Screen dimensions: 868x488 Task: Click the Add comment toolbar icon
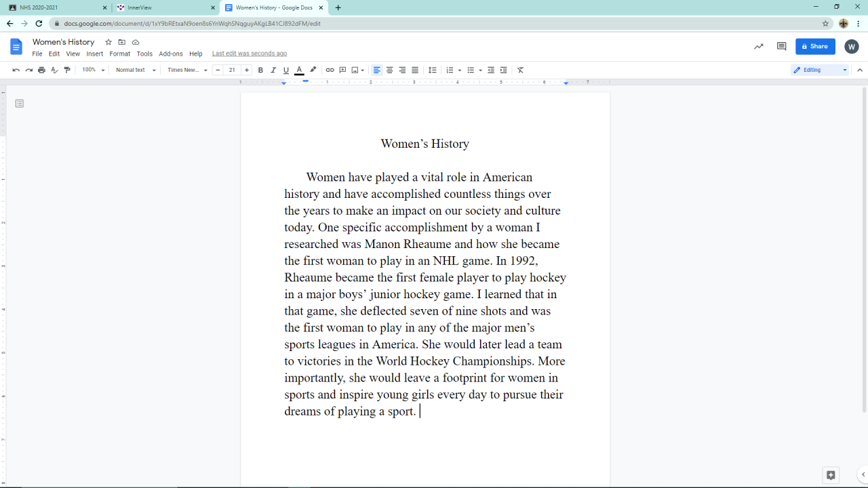point(342,70)
